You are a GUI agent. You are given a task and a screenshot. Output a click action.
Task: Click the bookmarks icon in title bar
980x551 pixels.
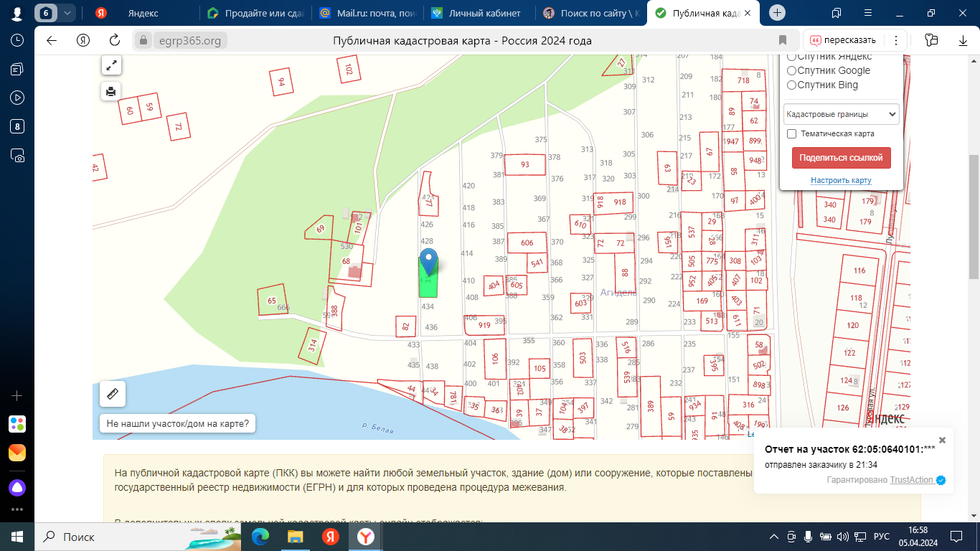click(x=837, y=13)
